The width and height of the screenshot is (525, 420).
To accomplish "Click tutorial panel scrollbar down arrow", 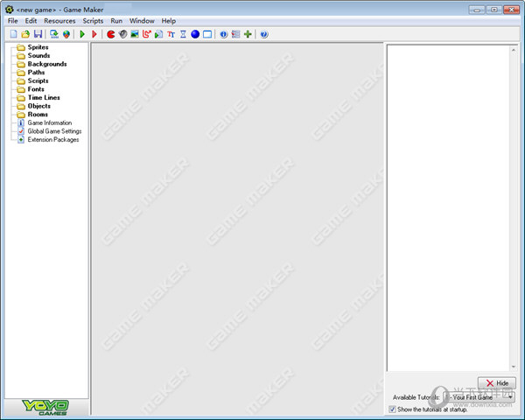I will click(514, 367).
